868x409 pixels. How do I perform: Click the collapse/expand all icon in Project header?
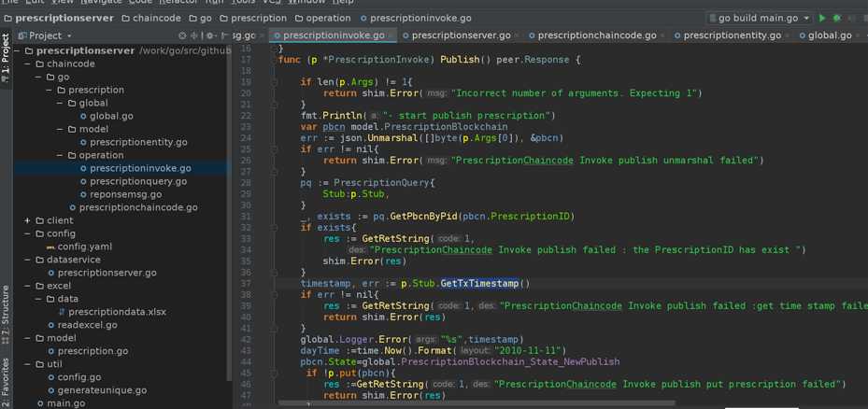194,35
